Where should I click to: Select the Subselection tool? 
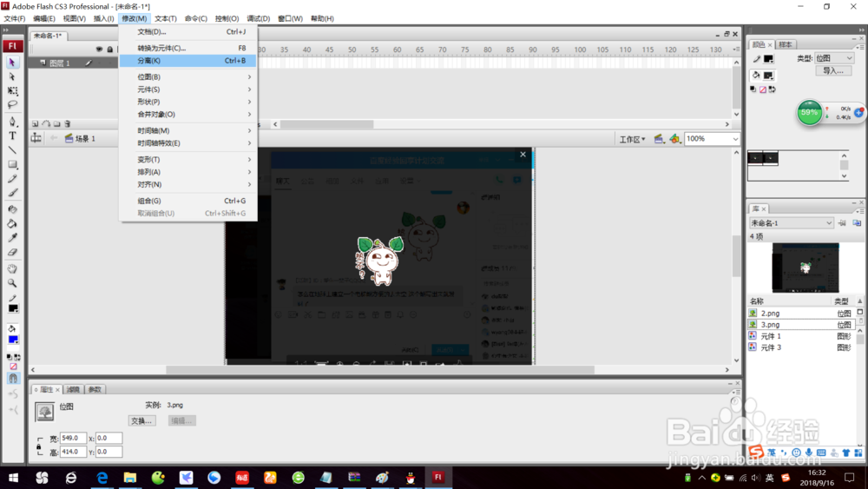(12, 76)
